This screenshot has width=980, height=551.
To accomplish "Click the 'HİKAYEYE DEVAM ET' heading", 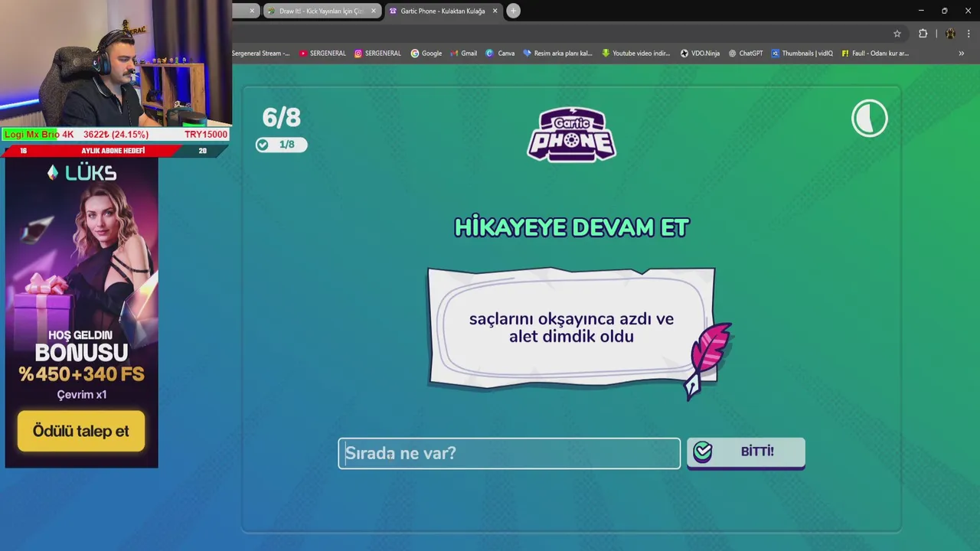I will pyautogui.click(x=572, y=227).
